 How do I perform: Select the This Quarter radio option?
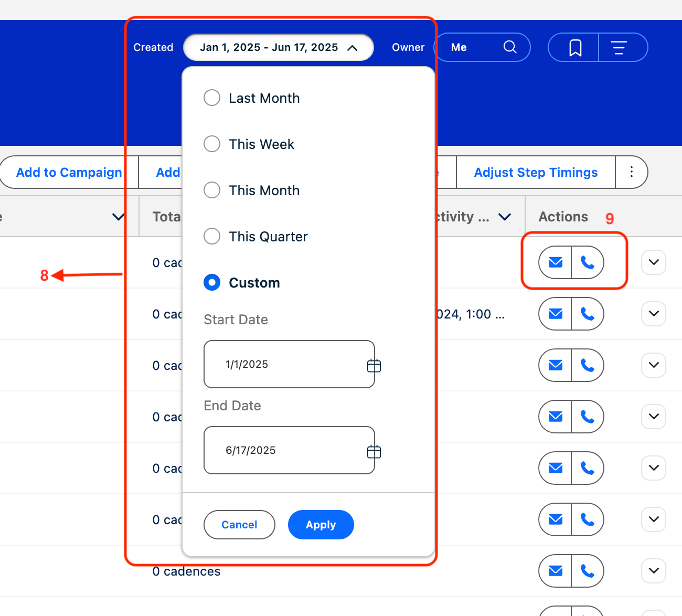[x=212, y=236]
